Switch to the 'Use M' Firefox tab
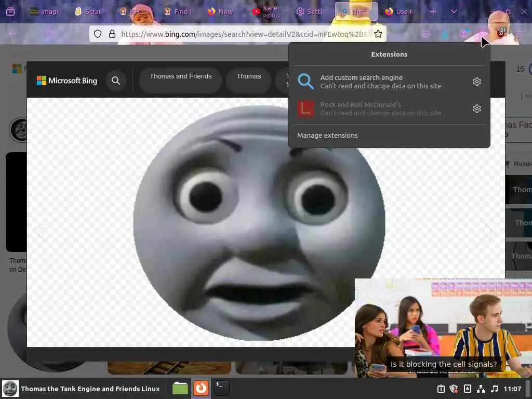The height and width of the screenshot is (399, 532). point(400,12)
